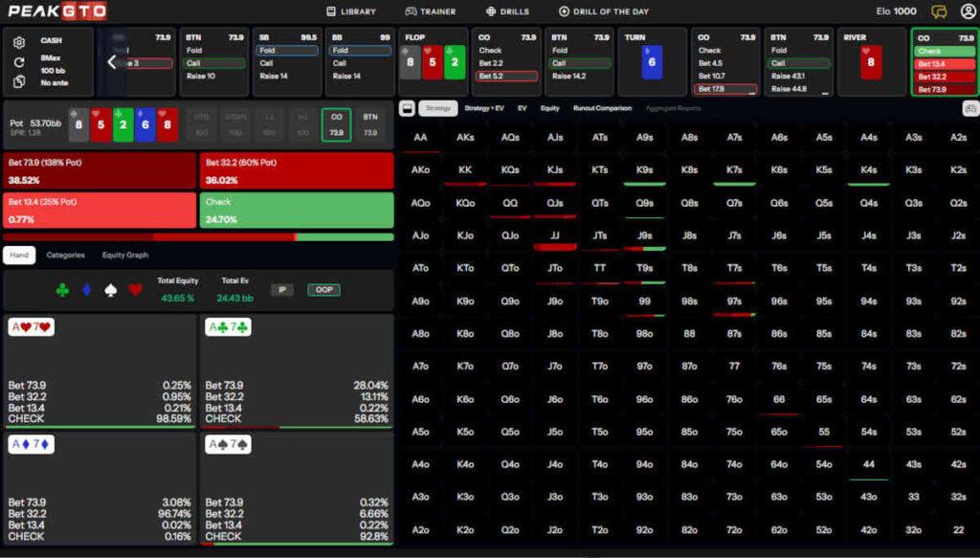
Task: Select the Hand tab
Action: [x=19, y=255]
